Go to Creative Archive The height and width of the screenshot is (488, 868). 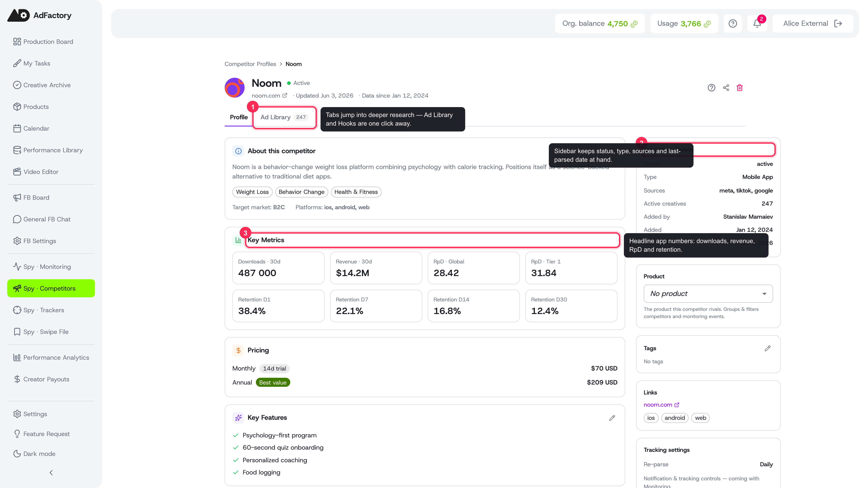click(51, 85)
